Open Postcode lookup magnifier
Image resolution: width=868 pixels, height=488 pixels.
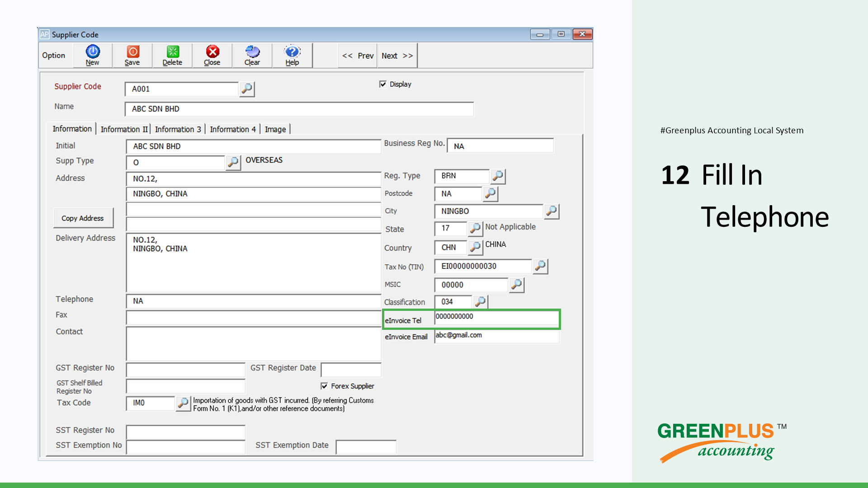(491, 194)
